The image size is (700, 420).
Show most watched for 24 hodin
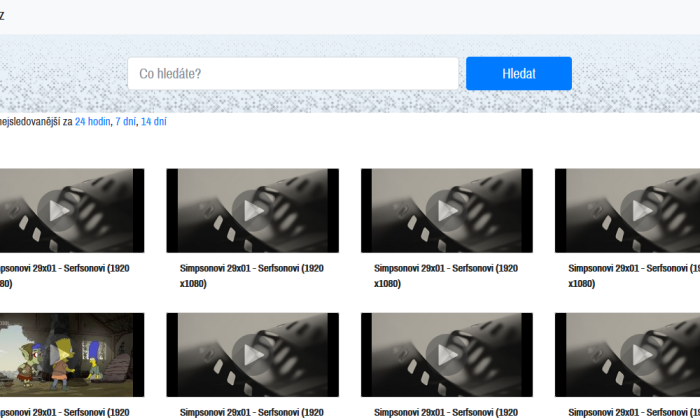(92, 121)
